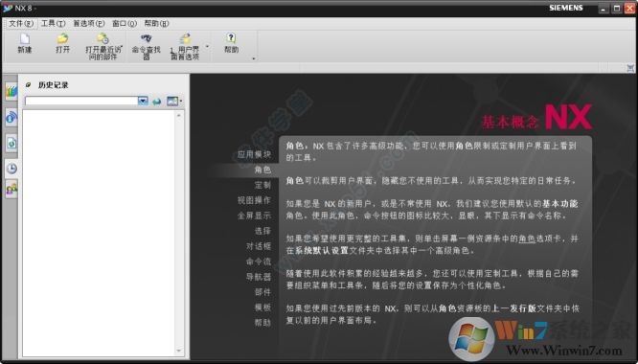Click the picture view icon in history panel

pos(172,102)
